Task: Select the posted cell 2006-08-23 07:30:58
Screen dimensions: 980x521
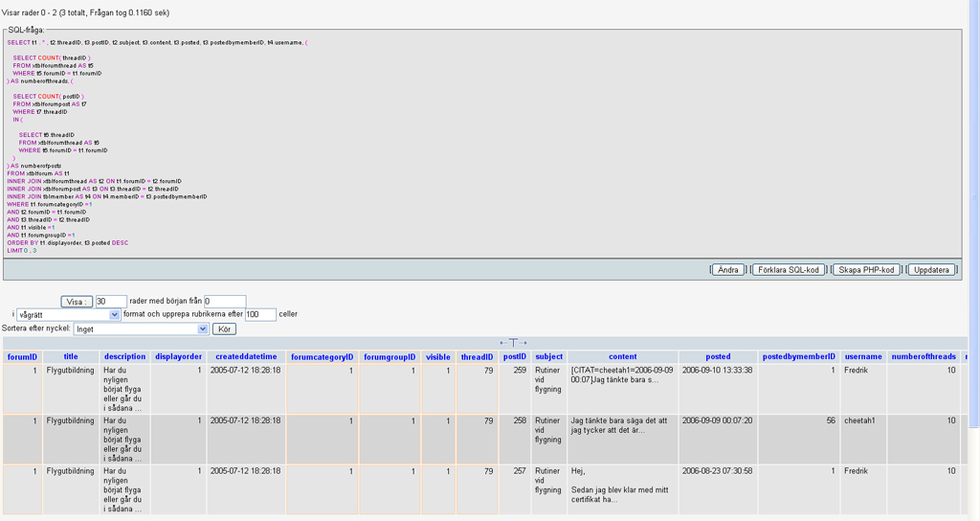Action: pos(718,490)
